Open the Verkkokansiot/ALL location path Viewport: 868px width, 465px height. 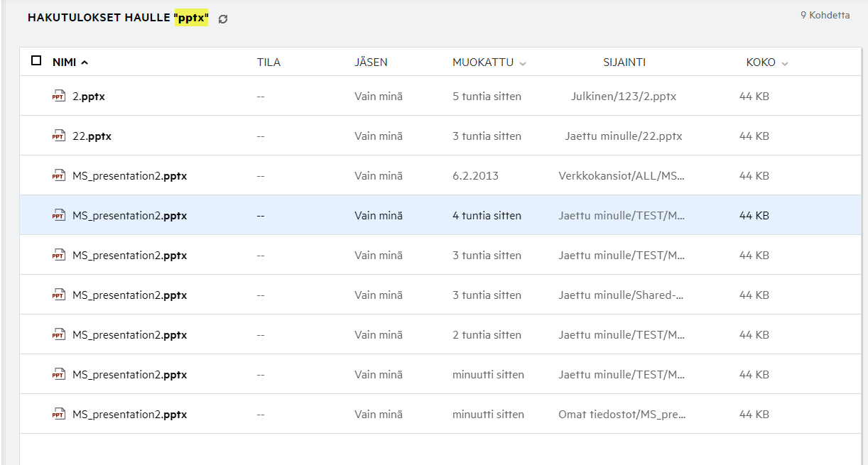622,176
